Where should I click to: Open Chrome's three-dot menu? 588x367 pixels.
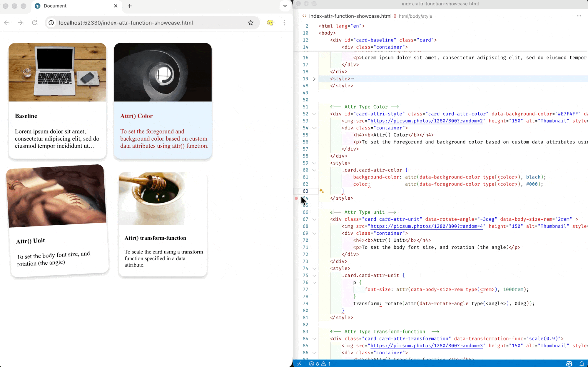pos(284,23)
